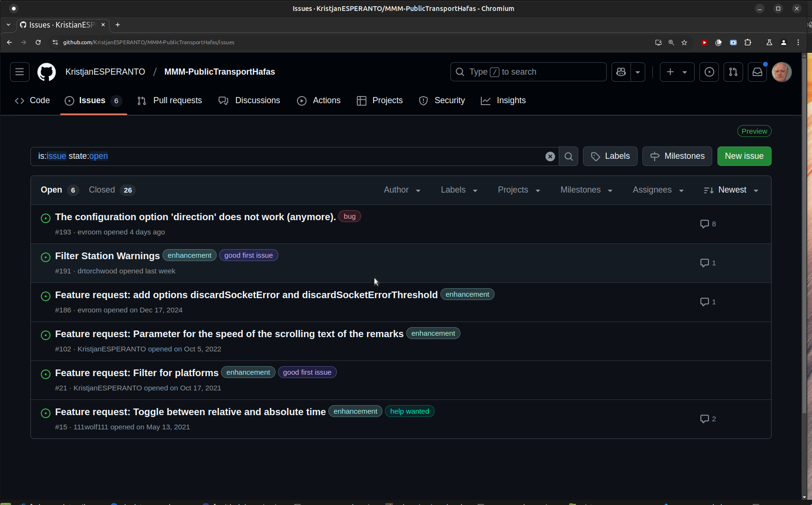Close the Issues browser tab

(x=103, y=25)
